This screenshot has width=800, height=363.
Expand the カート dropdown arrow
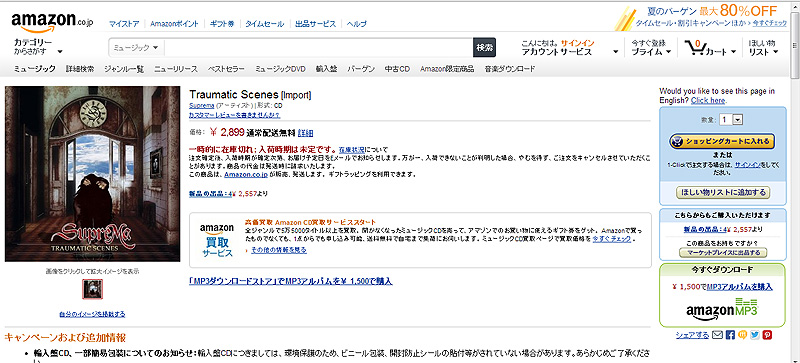pyautogui.click(x=734, y=52)
